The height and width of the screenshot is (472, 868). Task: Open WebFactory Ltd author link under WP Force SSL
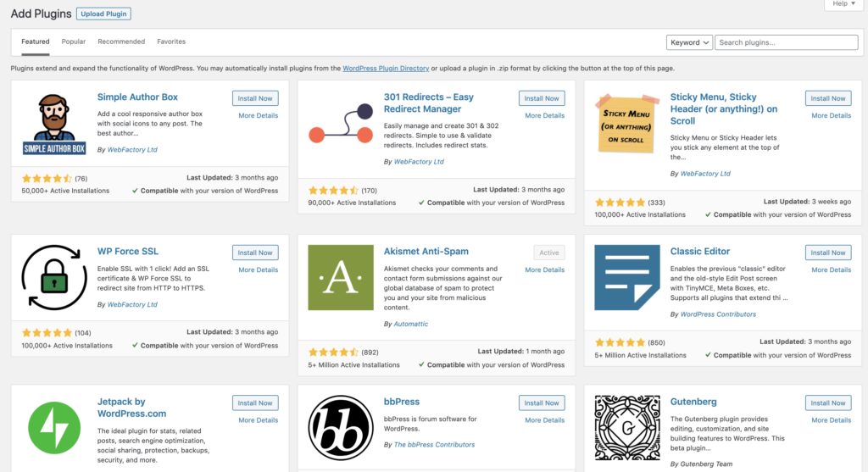[132, 305]
